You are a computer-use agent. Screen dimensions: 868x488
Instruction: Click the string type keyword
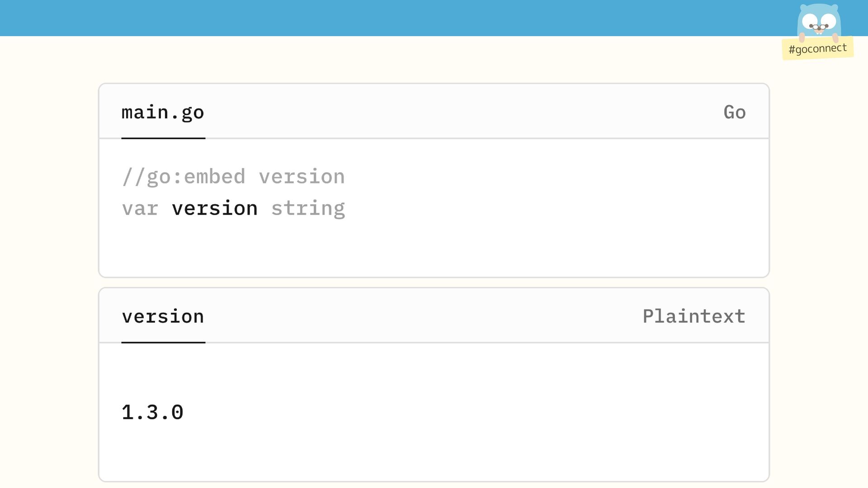click(308, 208)
